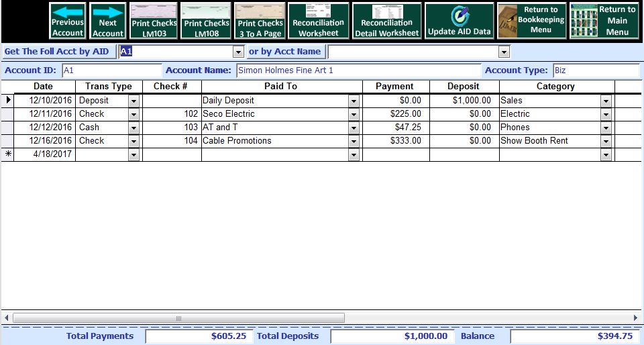Click the Payment column header

394,86
